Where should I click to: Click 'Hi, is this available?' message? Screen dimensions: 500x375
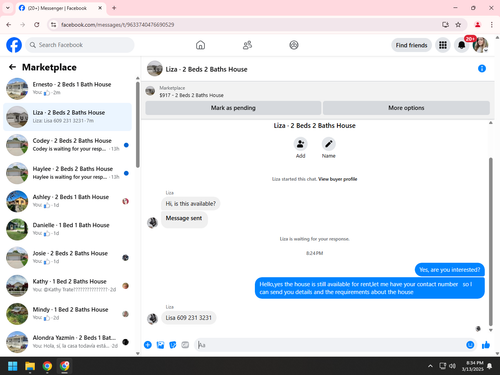click(x=191, y=204)
